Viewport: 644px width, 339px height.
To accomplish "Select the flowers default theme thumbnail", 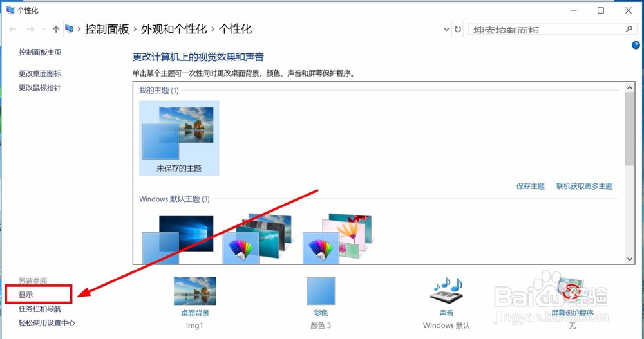I will pyautogui.click(x=337, y=239).
